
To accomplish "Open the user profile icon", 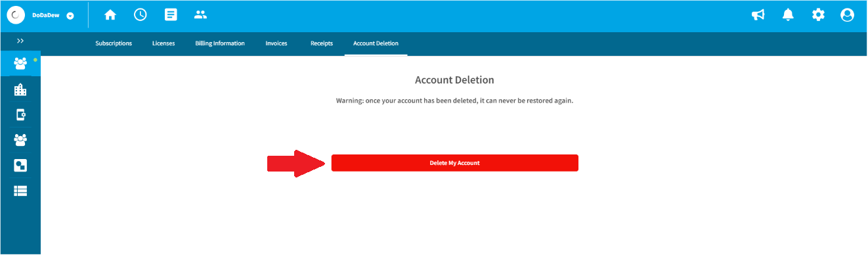I will click(x=848, y=14).
